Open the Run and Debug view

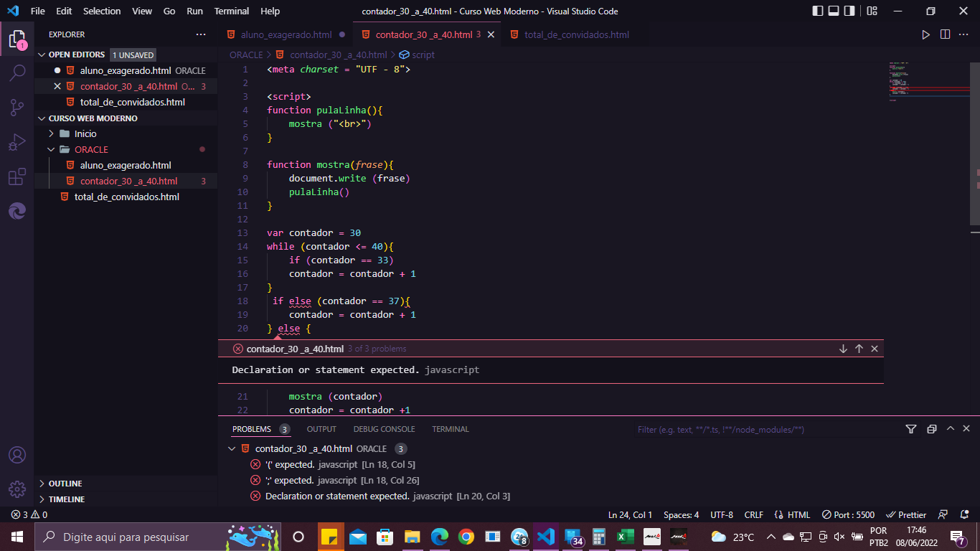(17, 142)
